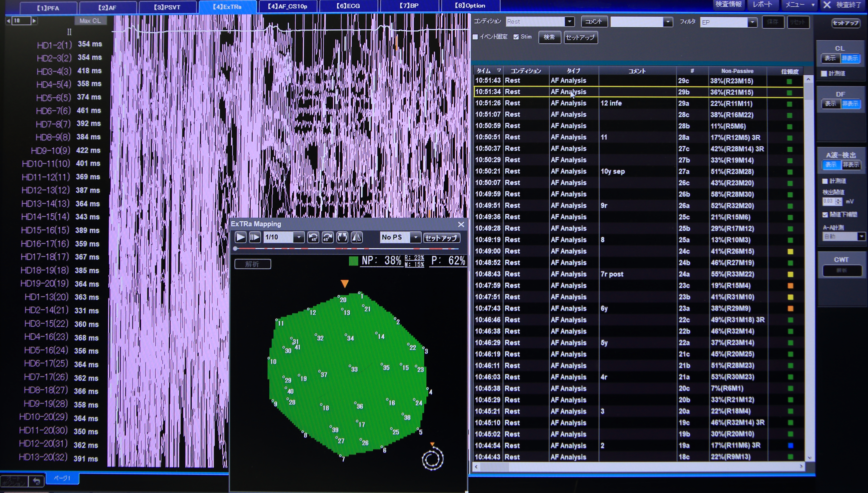868x493 pixels.
Task: Open the No PS dropdown
Action: tap(416, 237)
